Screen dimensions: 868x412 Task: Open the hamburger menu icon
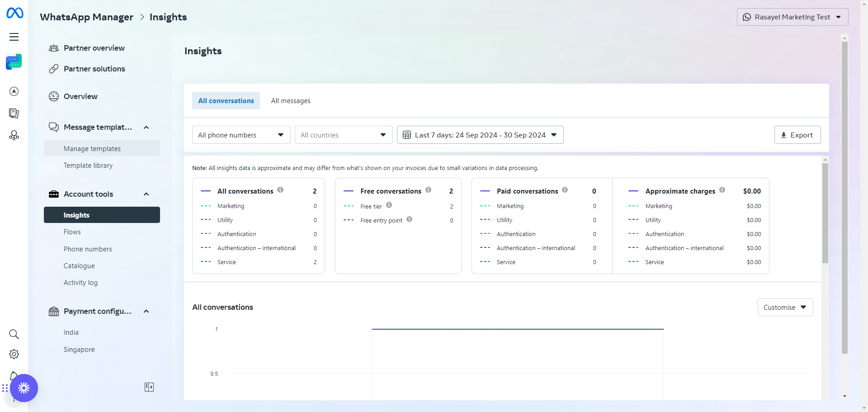point(14,37)
